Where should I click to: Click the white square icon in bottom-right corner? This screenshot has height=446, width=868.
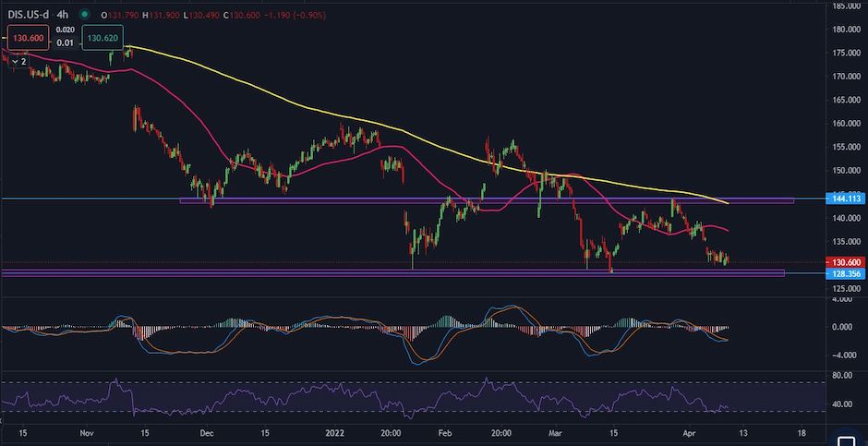[845, 440]
